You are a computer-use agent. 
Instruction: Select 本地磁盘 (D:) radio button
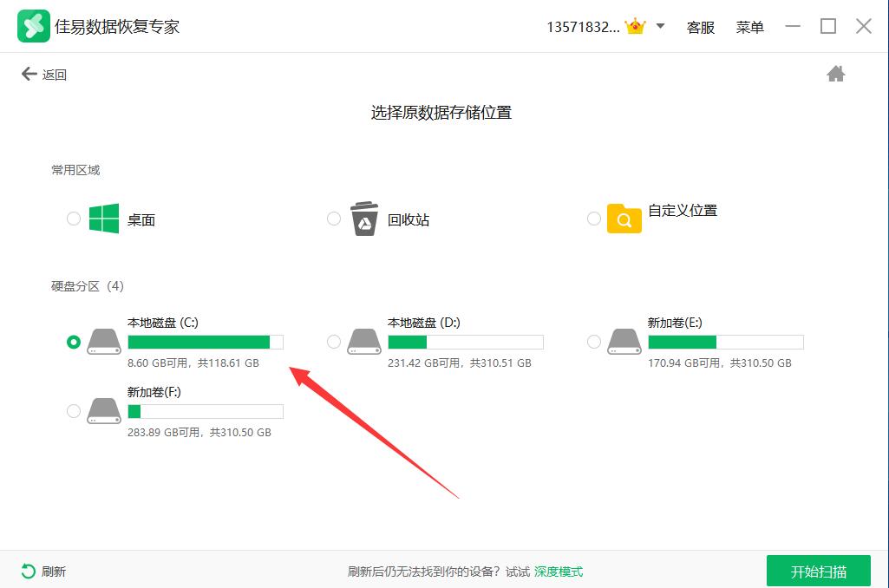click(334, 342)
